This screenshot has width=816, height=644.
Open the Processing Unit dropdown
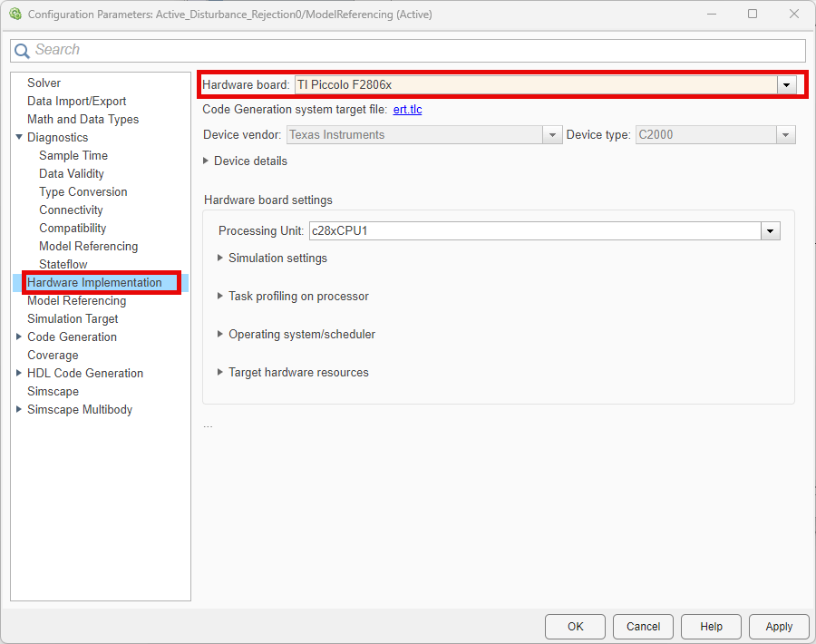[x=771, y=231]
